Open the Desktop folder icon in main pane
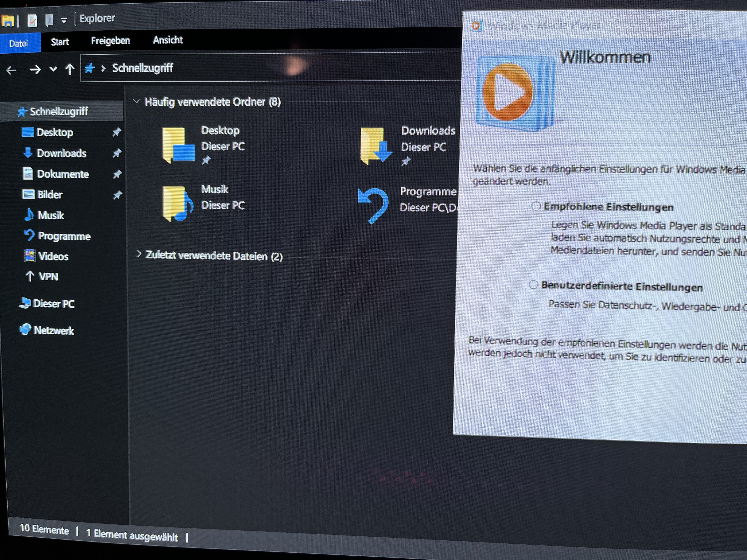 coord(178,145)
